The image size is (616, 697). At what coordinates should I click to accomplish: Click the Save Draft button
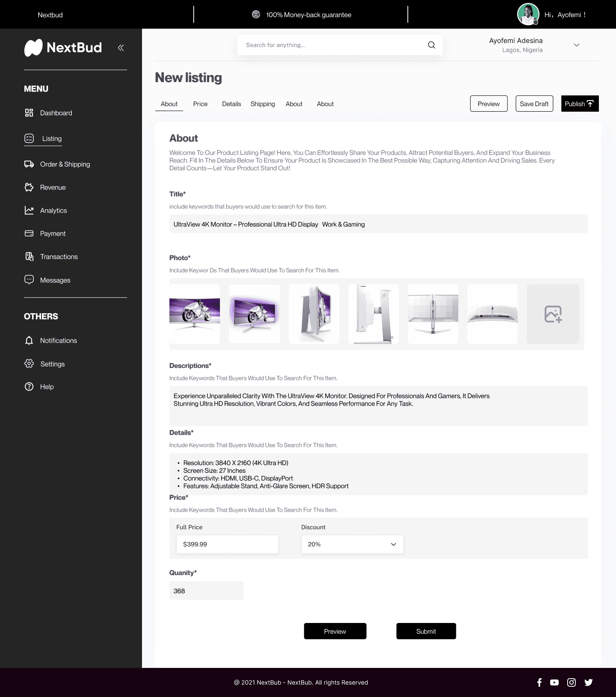click(534, 104)
